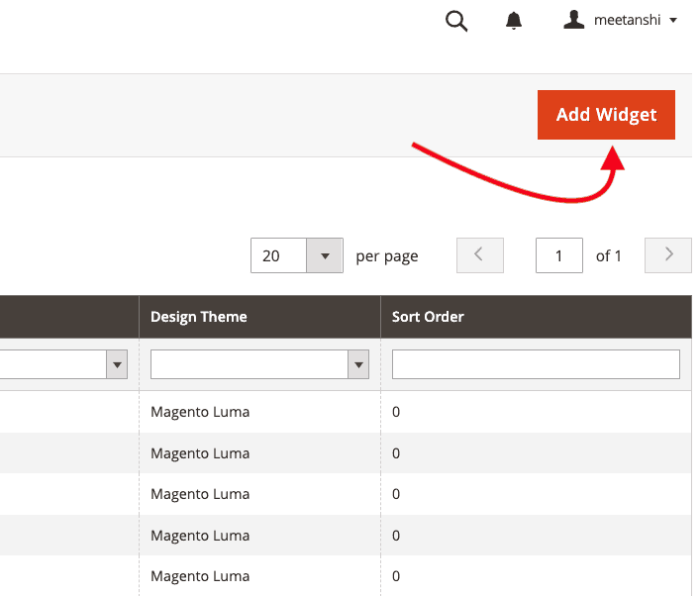Screen dimensions: 700x596
Task: Click the sort order '0' in the fourth row
Action: click(396, 536)
